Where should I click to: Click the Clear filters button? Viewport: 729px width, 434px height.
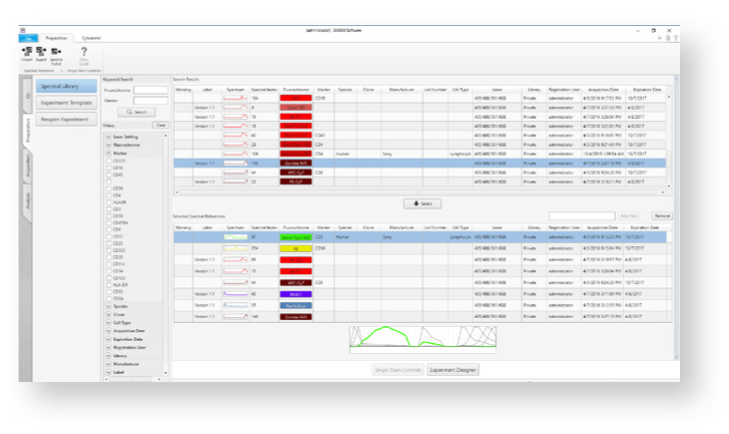[x=160, y=125]
